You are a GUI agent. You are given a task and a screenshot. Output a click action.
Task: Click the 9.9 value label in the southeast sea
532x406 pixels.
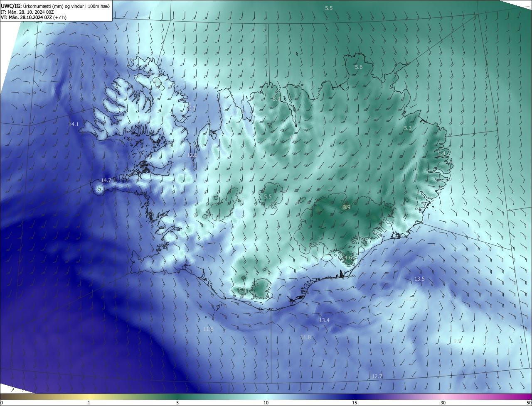pos(457,341)
